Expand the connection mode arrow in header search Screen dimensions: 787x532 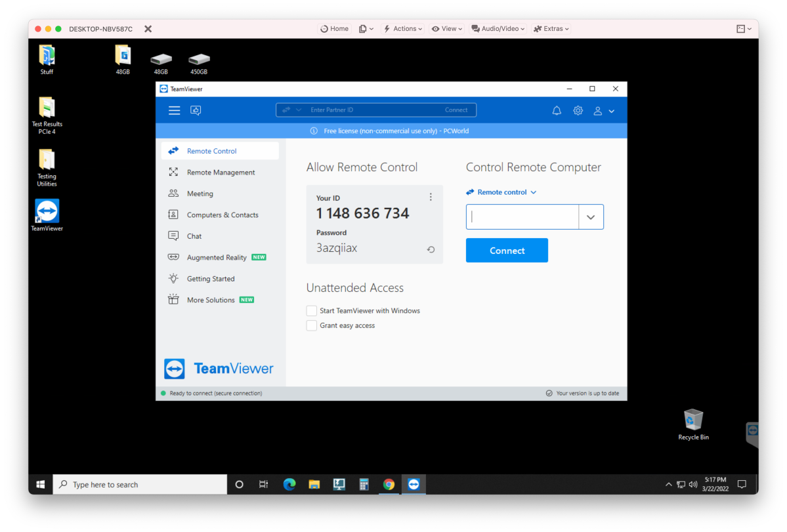pyautogui.click(x=299, y=110)
